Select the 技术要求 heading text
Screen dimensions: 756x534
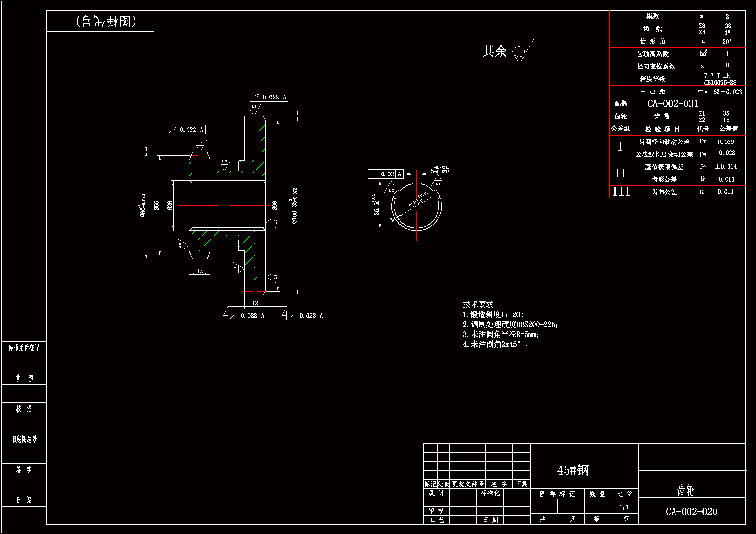pyautogui.click(x=478, y=304)
